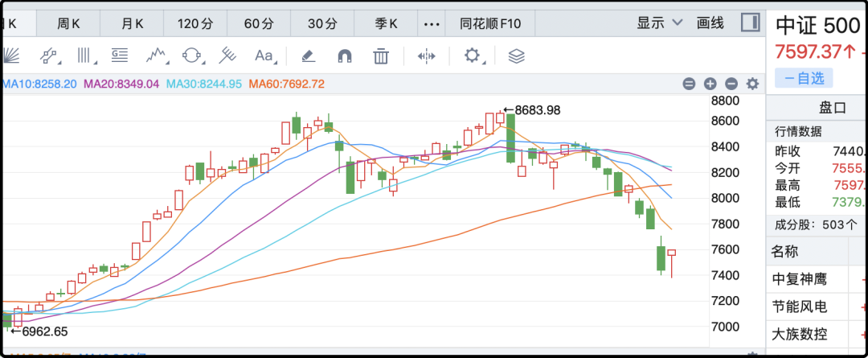Open the drawing toolbar gear settings
Viewport: 868px width, 358px height.
tap(472, 56)
